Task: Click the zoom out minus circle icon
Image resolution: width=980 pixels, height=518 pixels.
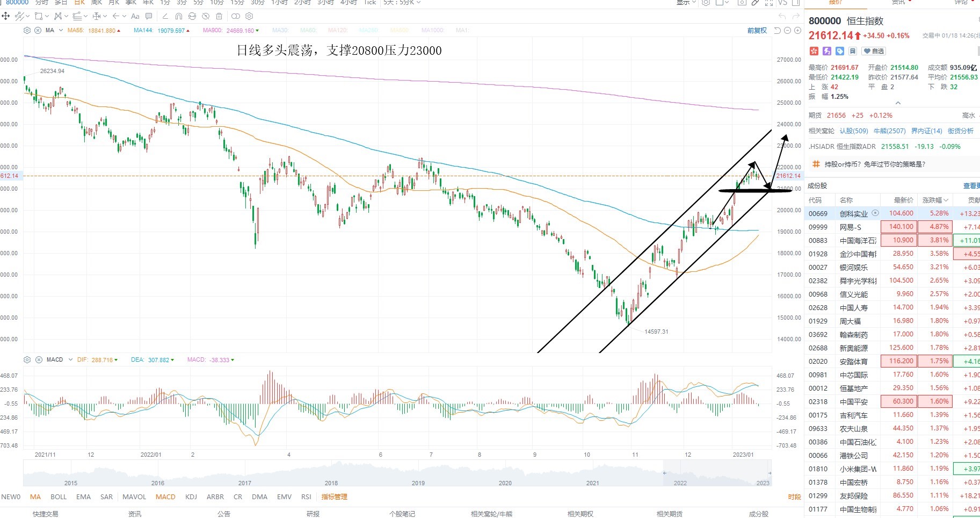Action: tap(787, 31)
